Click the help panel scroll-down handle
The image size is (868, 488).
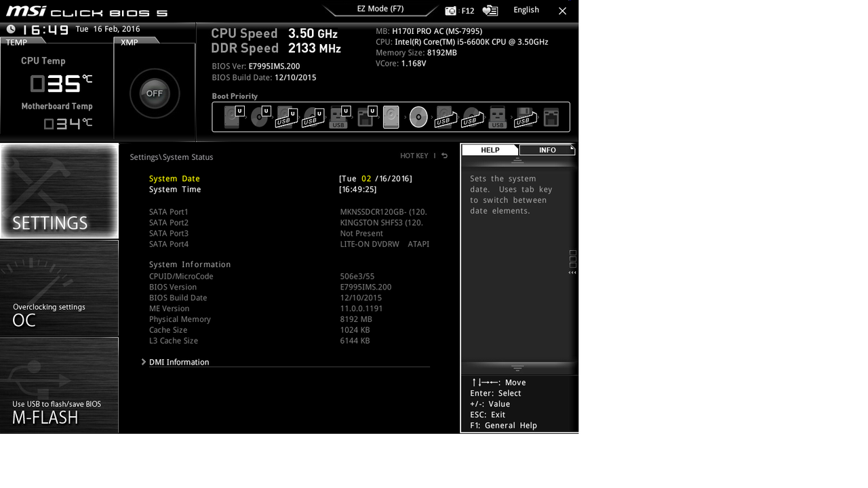click(517, 368)
